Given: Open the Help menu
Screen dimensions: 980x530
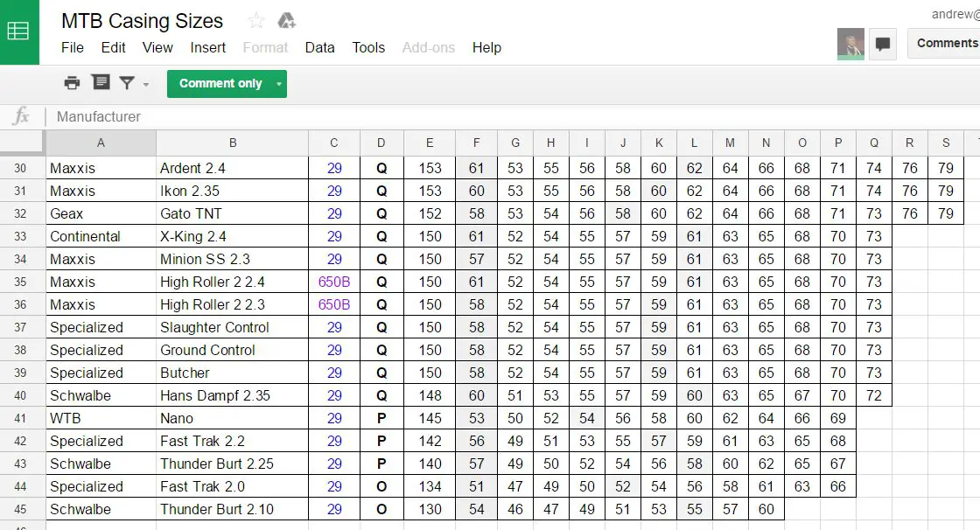Looking at the screenshot, I should tap(486, 47).
